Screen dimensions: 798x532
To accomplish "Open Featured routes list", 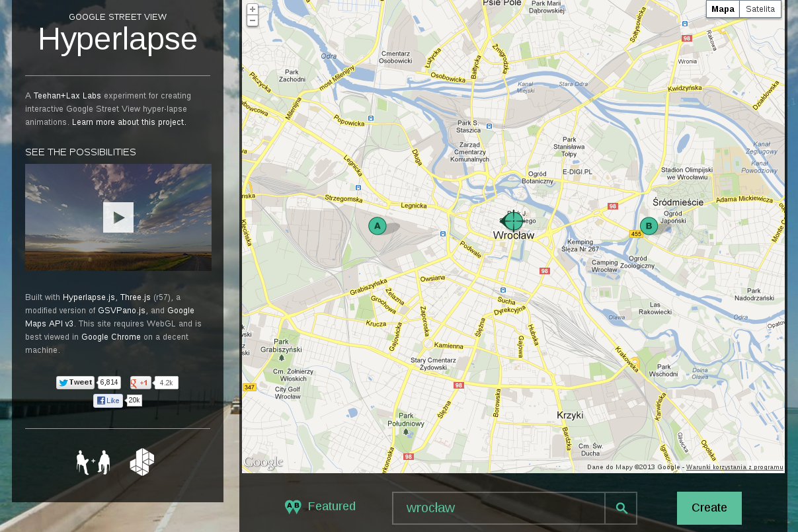I will tap(332, 506).
